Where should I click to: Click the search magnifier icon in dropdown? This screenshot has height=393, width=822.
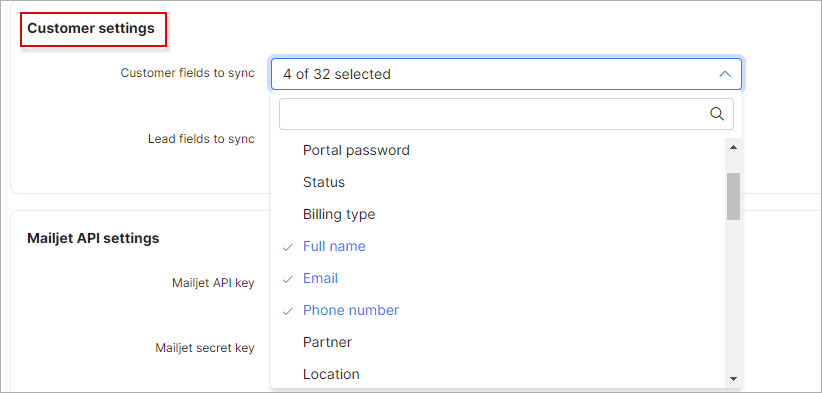click(x=717, y=114)
